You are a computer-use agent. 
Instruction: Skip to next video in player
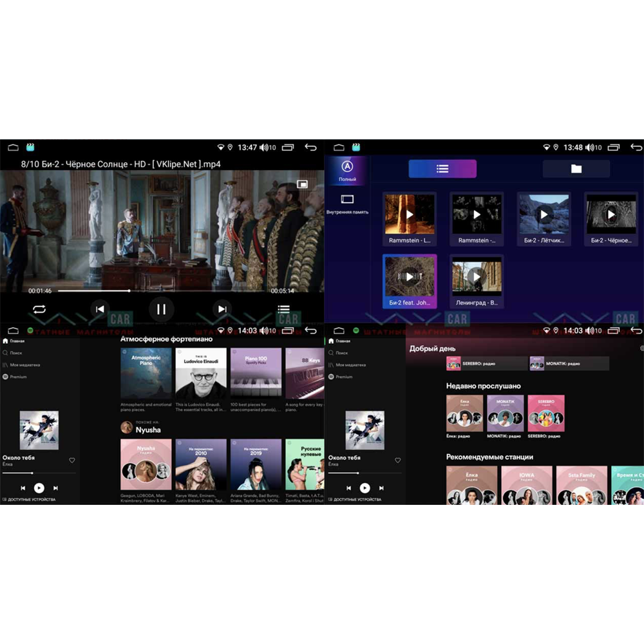point(222,309)
